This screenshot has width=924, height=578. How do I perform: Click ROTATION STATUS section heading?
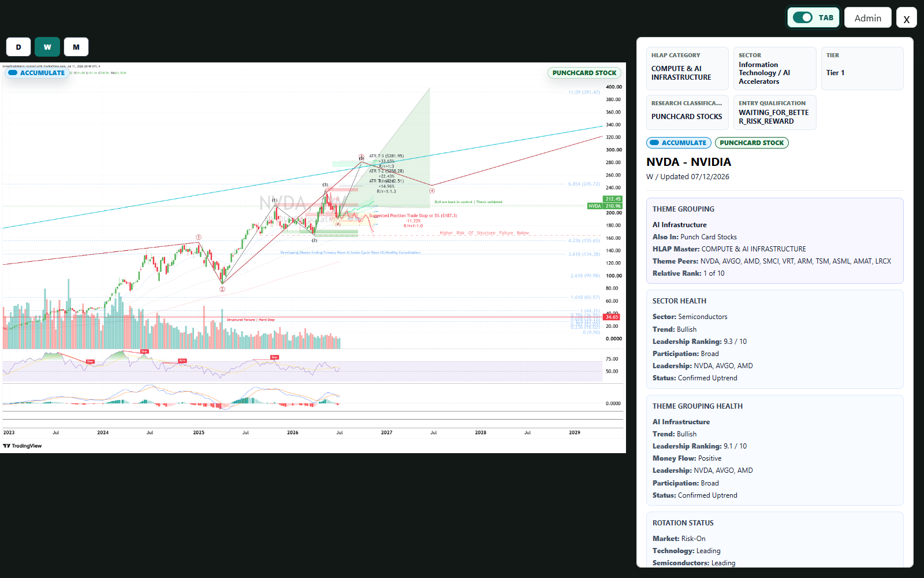[683, 523]
